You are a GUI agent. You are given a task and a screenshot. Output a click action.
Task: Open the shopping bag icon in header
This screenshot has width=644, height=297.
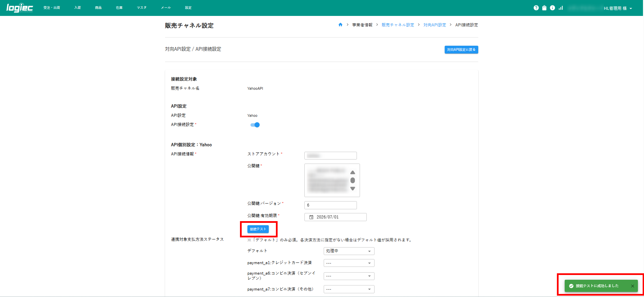coord(544,8)
